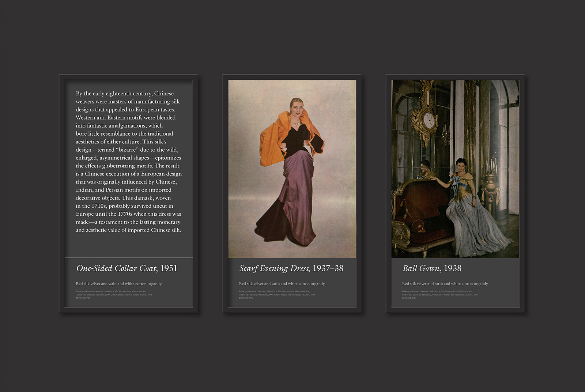Click materials caption under Scarf Evening Dress title
This screenshot has height=392, width=585.
(282, 284)
